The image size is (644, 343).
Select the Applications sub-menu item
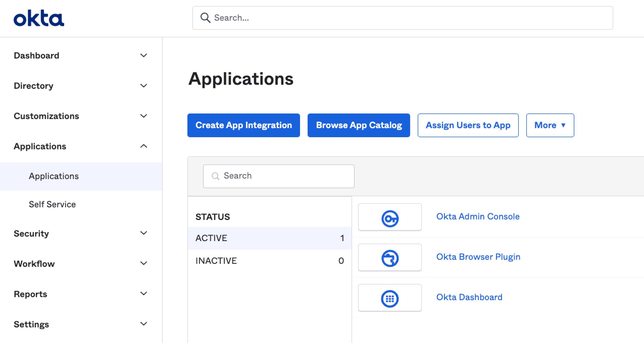tap(54, 176)
